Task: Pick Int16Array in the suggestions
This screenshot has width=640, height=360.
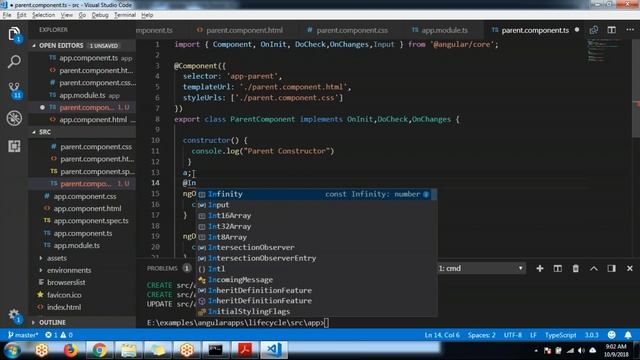Action: coord(317,216)
